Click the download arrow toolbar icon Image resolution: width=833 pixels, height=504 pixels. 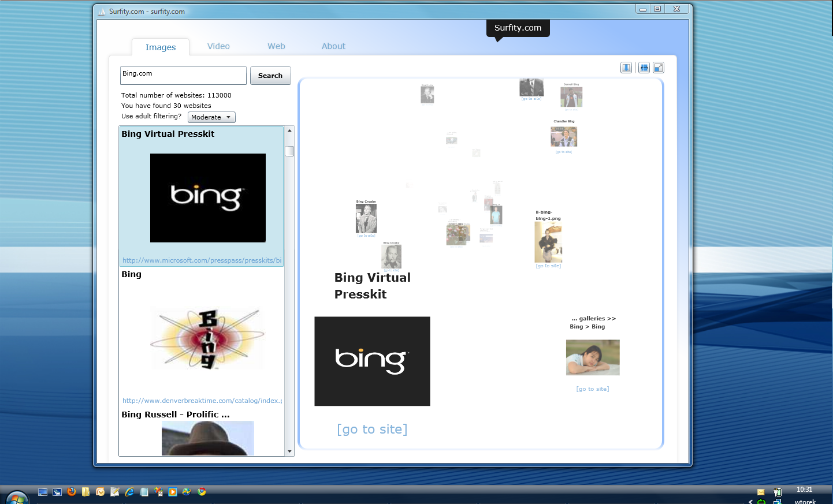(626, 68)
